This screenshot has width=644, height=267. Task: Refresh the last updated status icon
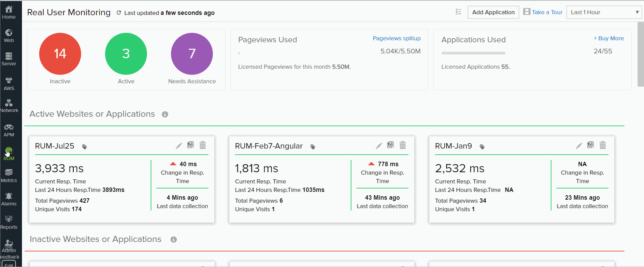pos(119,13)
